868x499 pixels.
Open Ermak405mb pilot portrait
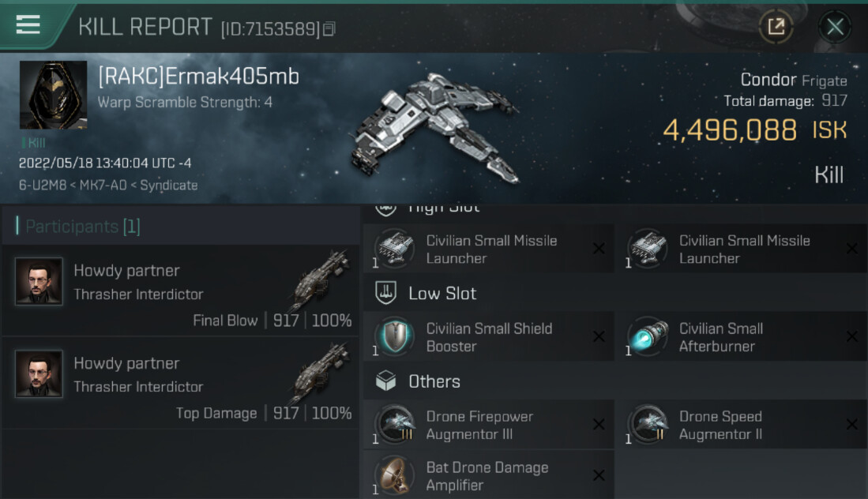pos(53,95)
